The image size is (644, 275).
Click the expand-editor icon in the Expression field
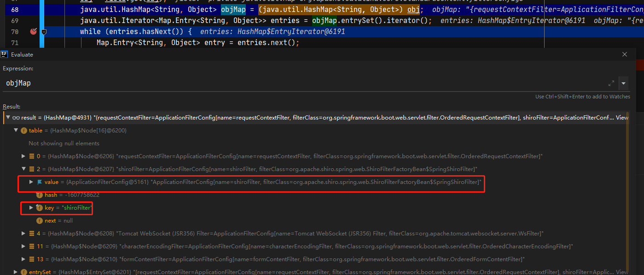(611, 83)
